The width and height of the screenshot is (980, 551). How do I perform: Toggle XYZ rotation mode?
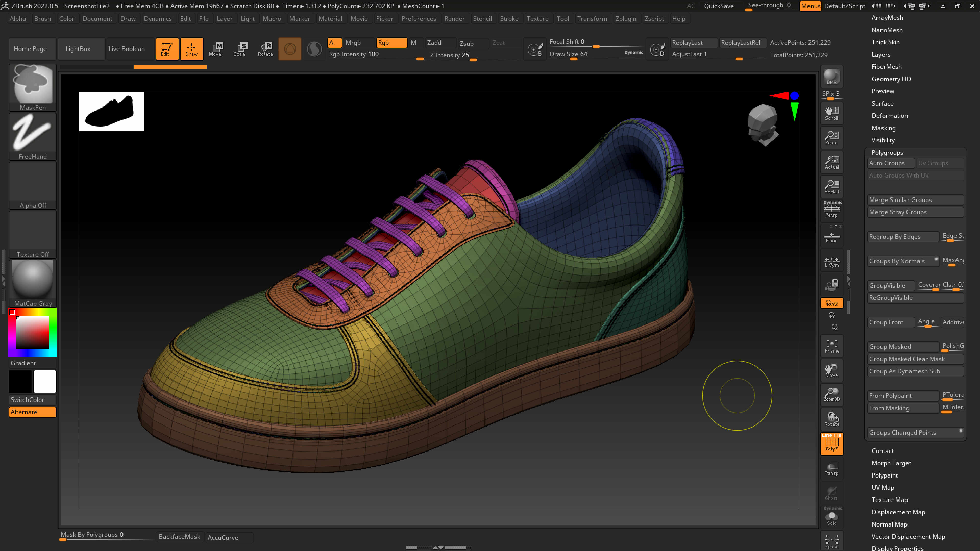pyautogui.click(x=832, y=303)
